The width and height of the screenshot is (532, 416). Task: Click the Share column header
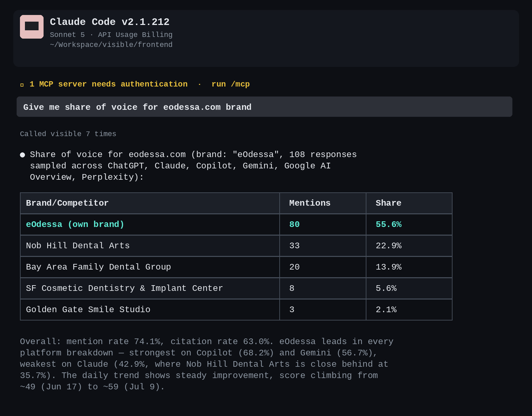(x=409, y=203)
